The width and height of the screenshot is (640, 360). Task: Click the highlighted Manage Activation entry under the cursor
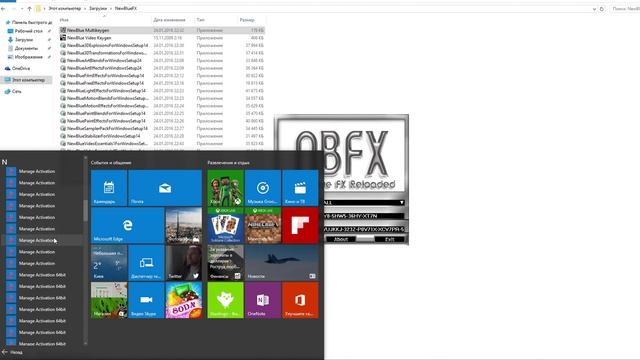coord(42,240)
